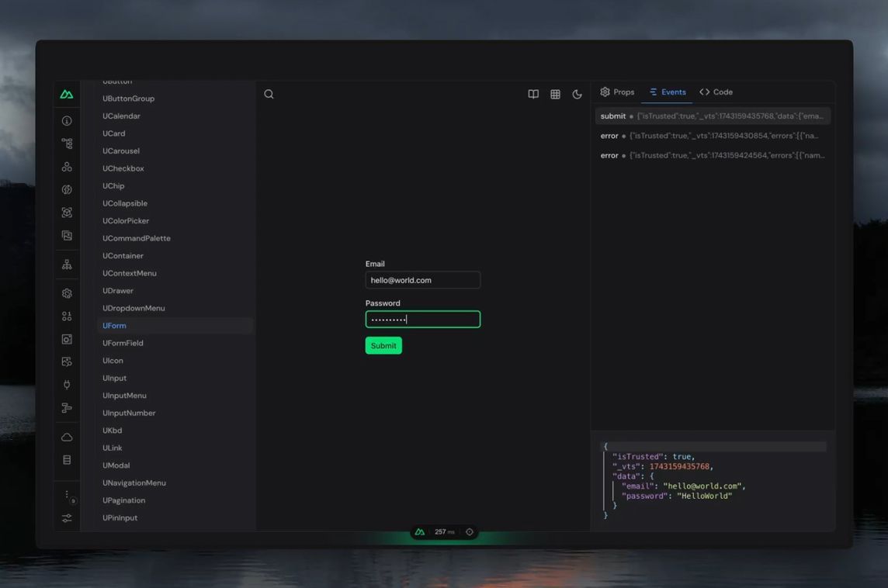Select the submit event log entry
The height and width of the screenshot is (588, 888).
713,116
